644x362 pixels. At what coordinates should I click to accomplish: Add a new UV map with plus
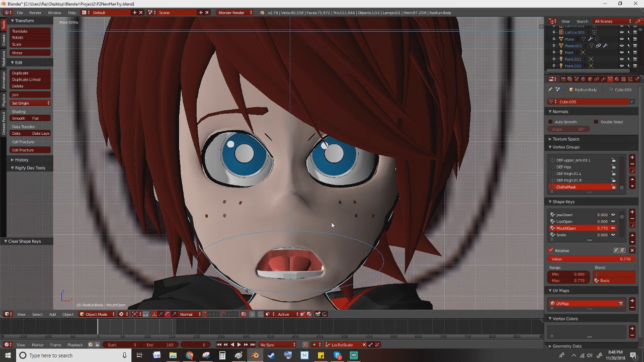tap(632, 301)
